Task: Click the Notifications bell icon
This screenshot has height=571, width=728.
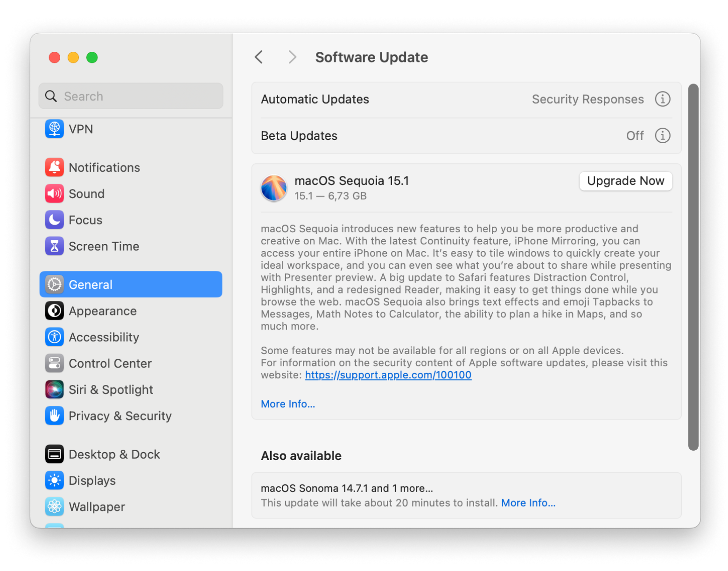Action: coord(55,167)
